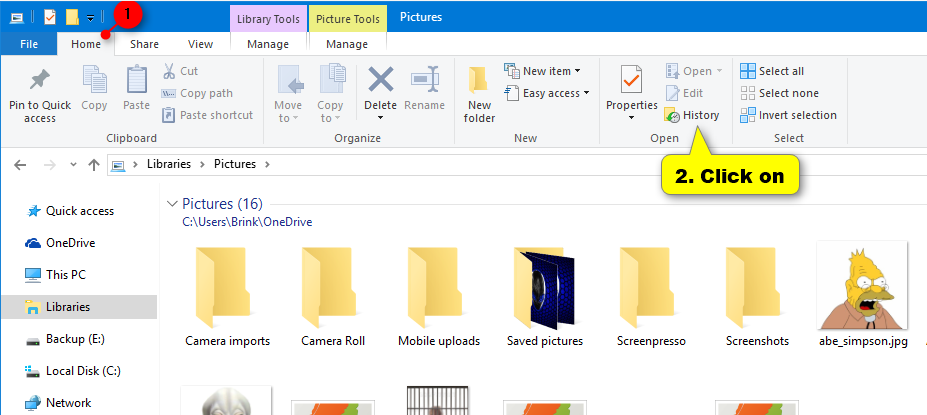Screen dimensions: 927x415
Task: Click the Cut scissors command
Action: 180,71
